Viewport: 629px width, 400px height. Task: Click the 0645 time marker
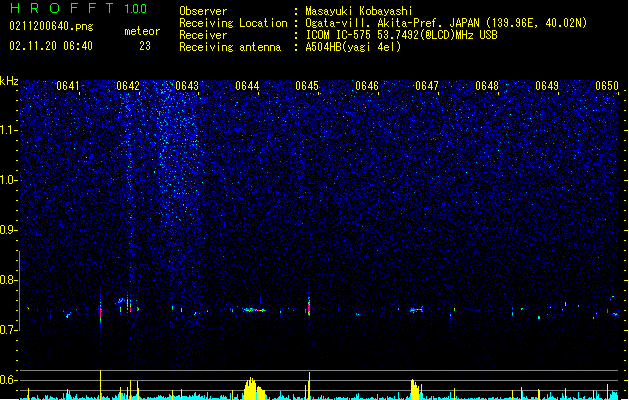pyautogui.click(x=307, y=86)
